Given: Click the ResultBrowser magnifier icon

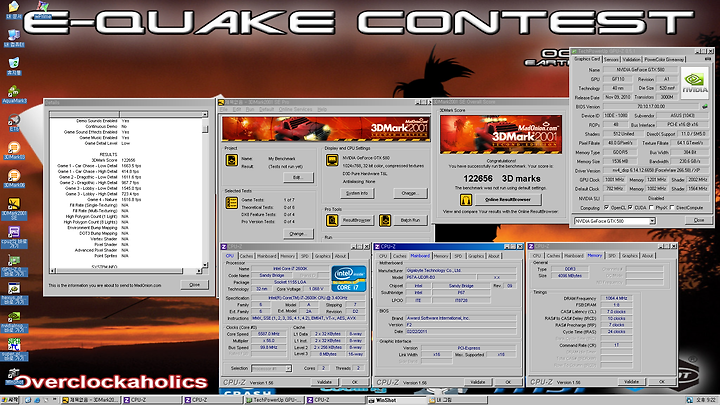Looking at the screenshot, I should pos(332,220).
